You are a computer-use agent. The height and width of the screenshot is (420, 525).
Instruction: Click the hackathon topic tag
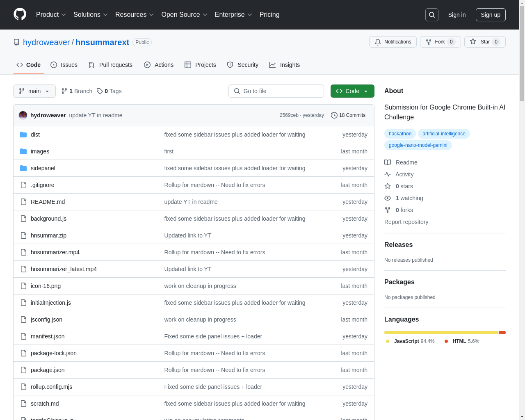click(x=400, y=134)
